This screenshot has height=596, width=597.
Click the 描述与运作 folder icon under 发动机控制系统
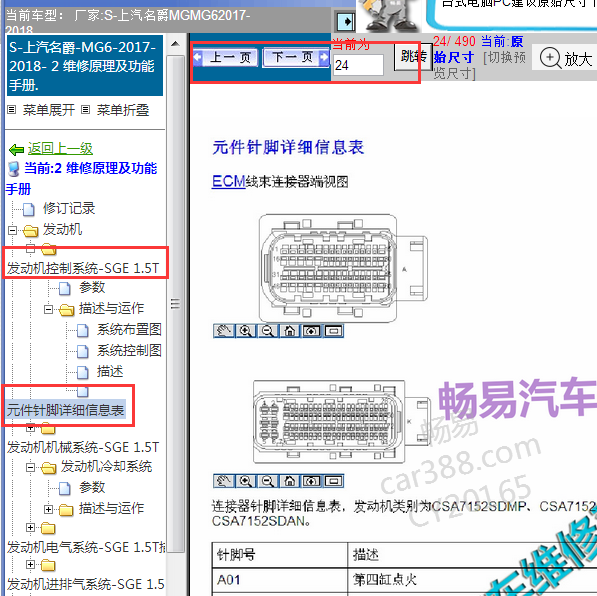[67, 310]
